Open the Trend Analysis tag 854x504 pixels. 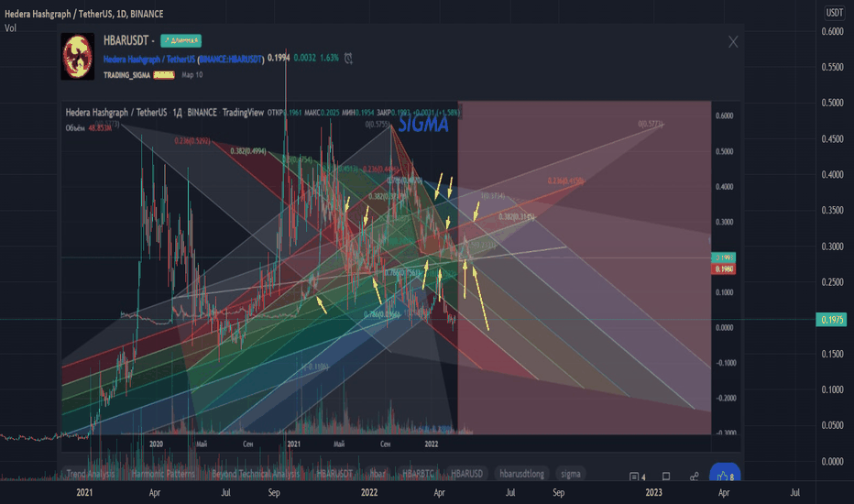point(91,474)
